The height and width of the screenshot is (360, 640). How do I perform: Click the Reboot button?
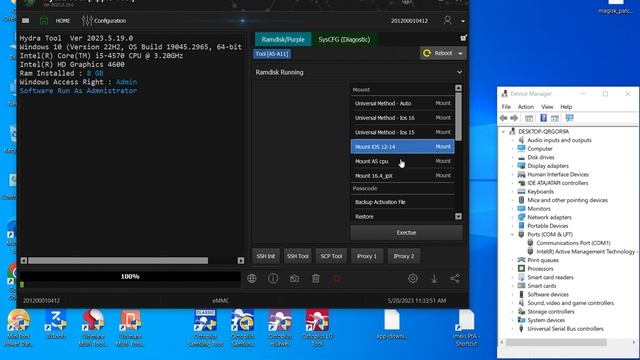pyautogui.click(x=438, y=53)
